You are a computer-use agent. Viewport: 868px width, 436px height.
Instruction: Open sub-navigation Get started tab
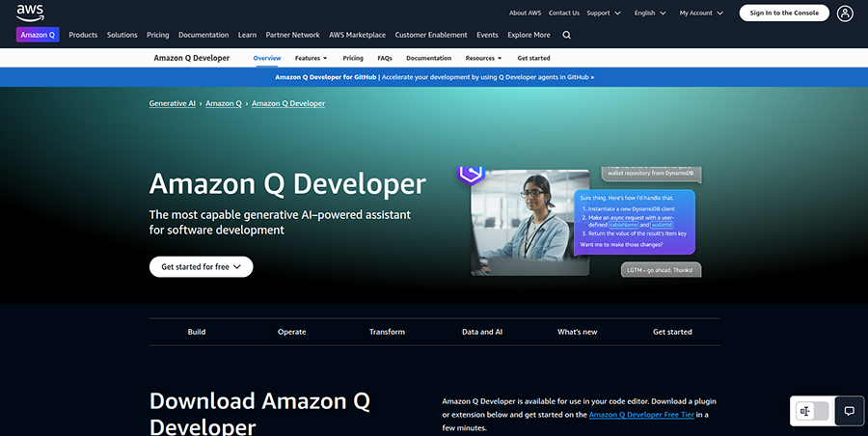click(533, 58)
